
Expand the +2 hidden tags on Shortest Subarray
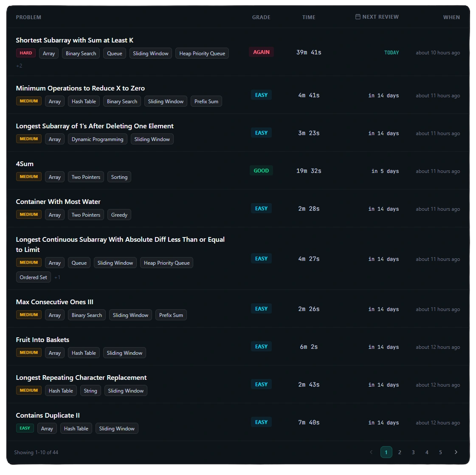tap(19, 65)
